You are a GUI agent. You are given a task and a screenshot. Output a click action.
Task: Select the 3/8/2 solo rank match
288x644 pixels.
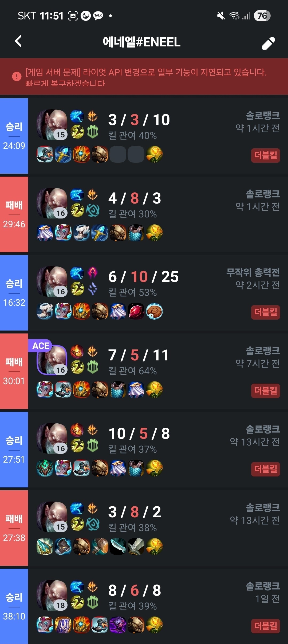coord(144,528)
